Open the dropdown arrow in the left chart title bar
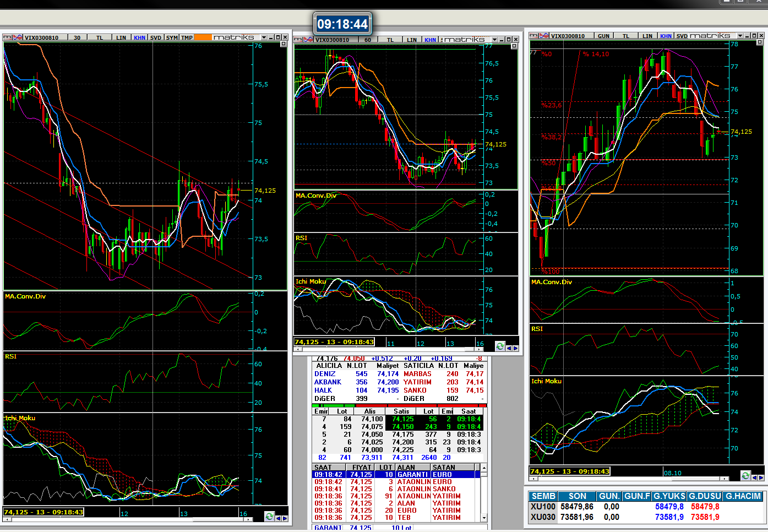Image resolution: width=768 pixels, height=532 pixels. click(264, 37)
